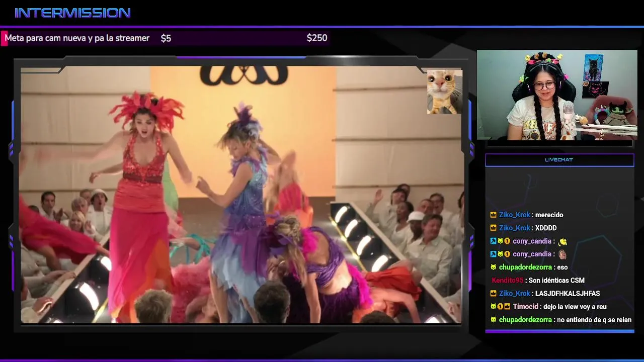Click the message 'Son idénticas CSM'
Viewport: 644px width, 362px height.
(x=556, y=280)
